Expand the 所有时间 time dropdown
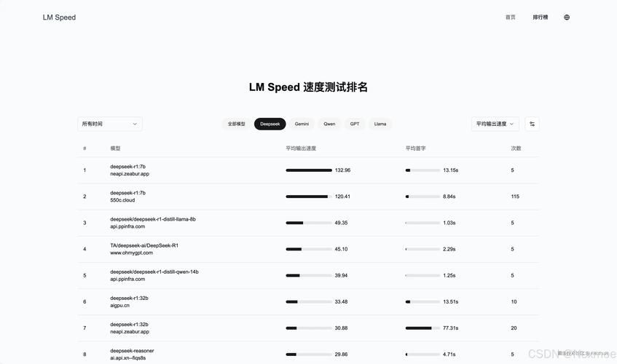The image size is (617, 364). (x=110, y=124)
